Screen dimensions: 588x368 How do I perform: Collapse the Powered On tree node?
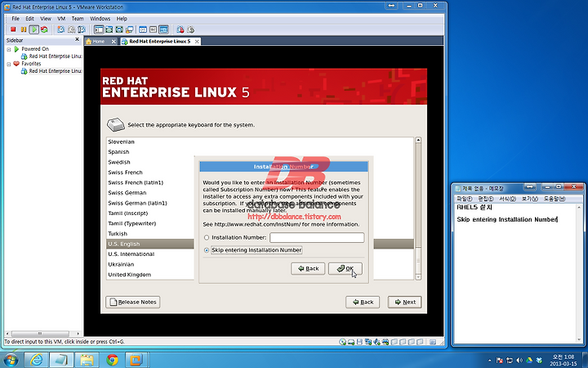coord(9,49)
